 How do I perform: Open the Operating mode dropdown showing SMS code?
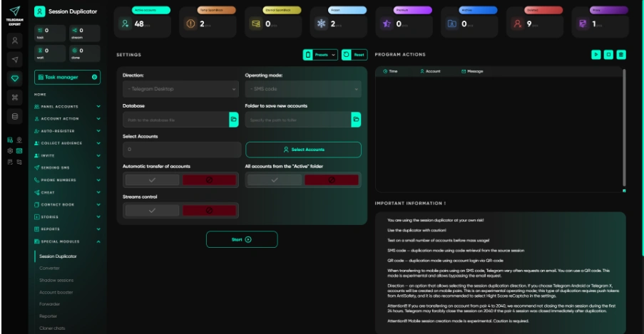point(303,88)
